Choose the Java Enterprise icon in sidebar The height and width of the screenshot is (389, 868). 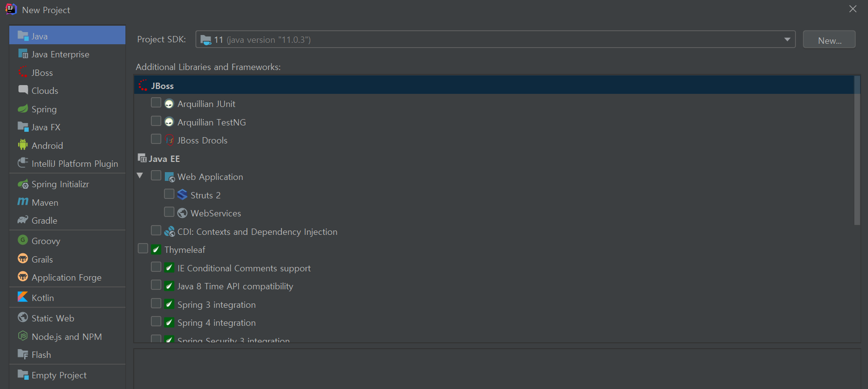[23, 53]
